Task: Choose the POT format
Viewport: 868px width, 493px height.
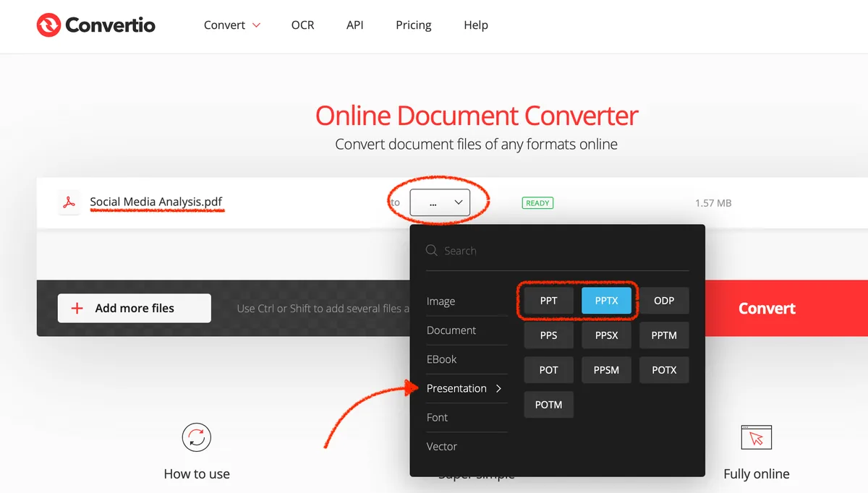Action: click(x=548, y=370)
